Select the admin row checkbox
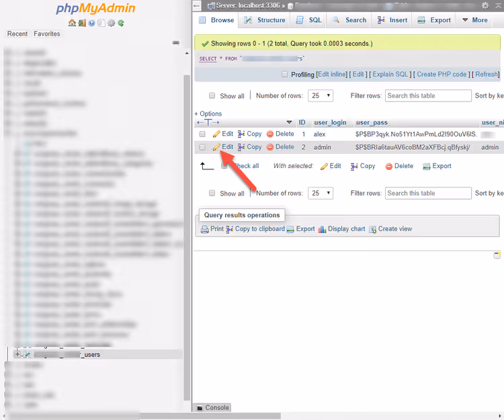Viewport: 504px width, 420px height. (x=202, y=147)
